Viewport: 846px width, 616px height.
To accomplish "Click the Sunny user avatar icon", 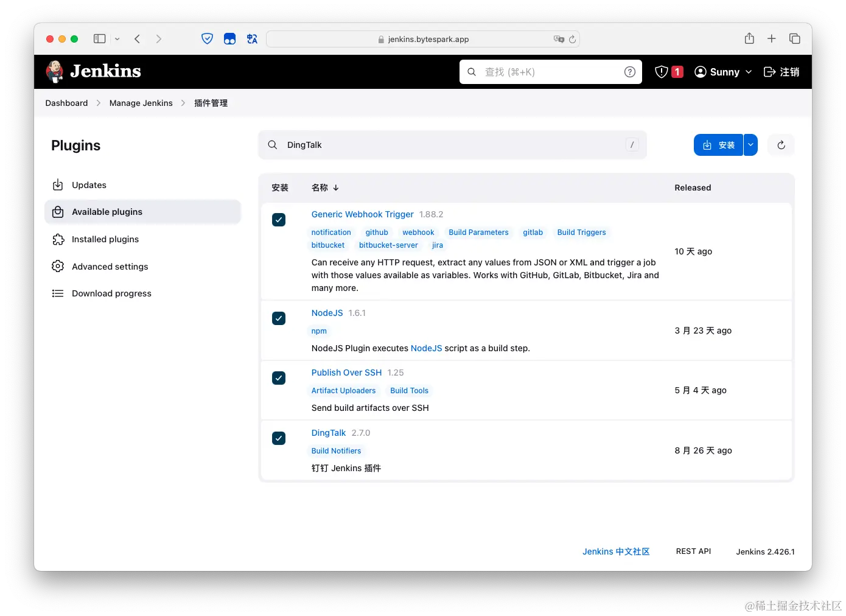I will 701,72.
